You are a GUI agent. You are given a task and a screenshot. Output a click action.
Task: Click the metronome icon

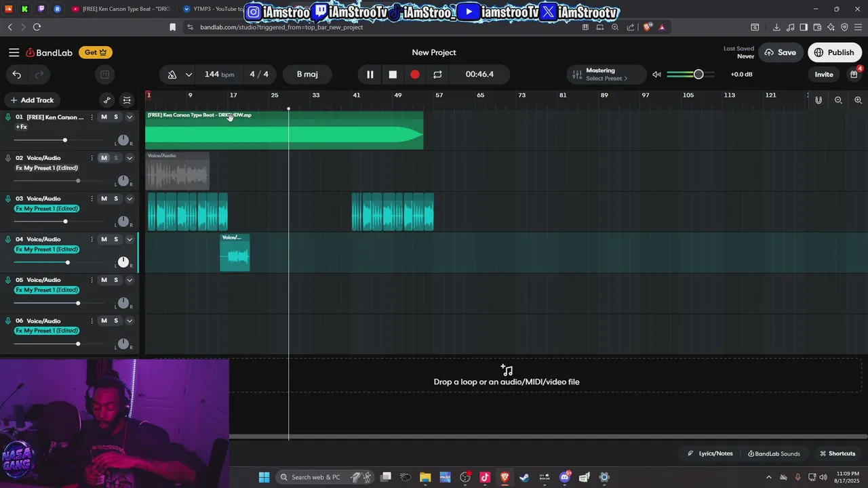(172, 75)
